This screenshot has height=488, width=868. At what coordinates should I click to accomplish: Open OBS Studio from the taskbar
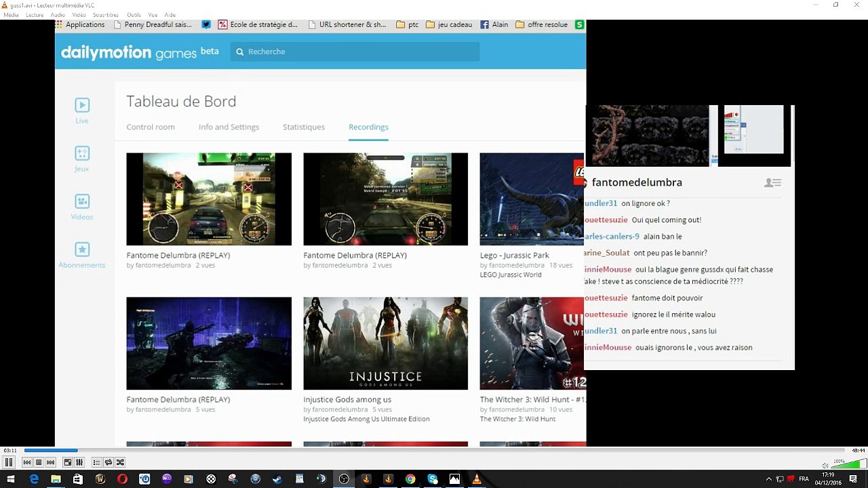click(x=344, y=479)
